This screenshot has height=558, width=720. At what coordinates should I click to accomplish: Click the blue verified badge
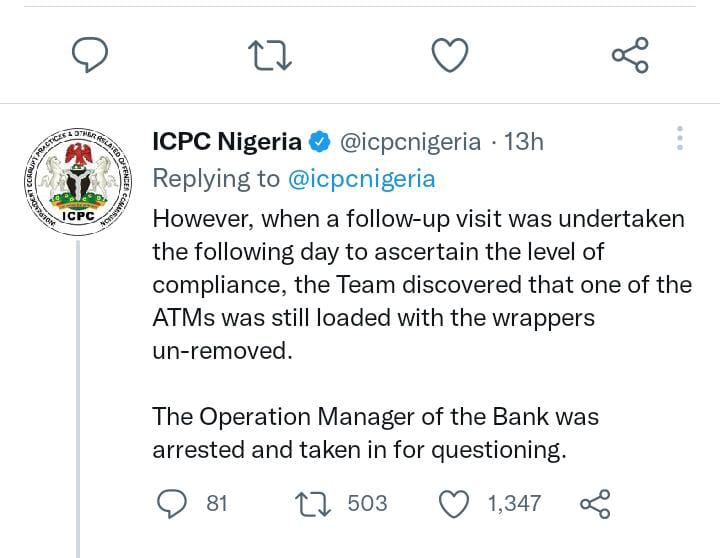click(320, 142)
